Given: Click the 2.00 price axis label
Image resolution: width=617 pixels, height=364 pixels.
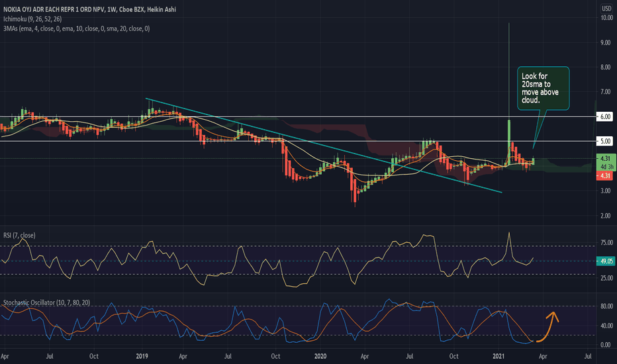Looking at the screenshot, I should point(605,216).
